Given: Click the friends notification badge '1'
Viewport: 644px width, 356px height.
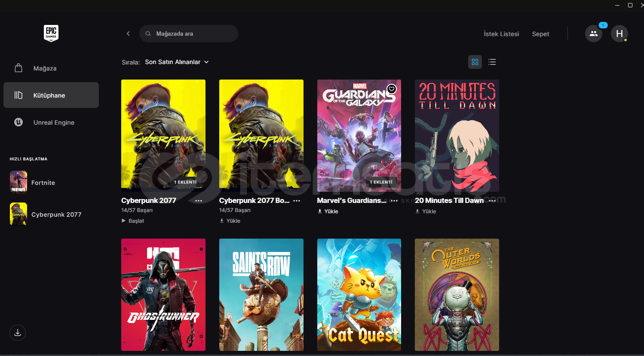Looking at the screenshot, I should click(x=603, y=25).
